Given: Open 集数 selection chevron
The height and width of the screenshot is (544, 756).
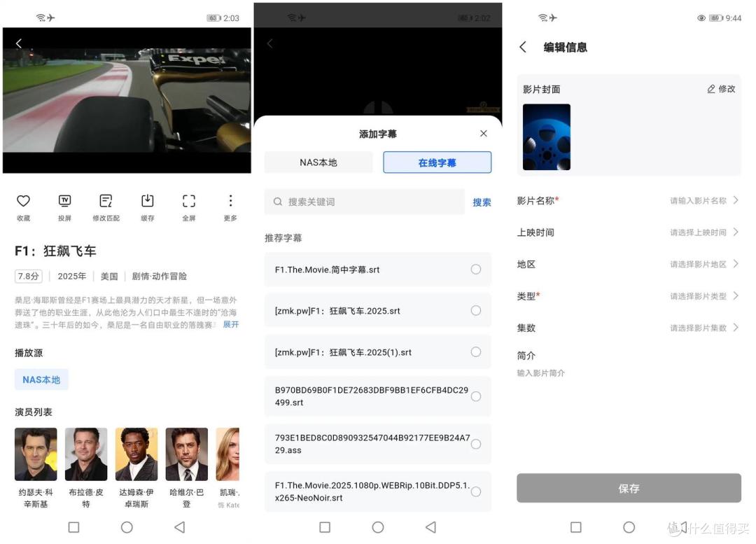Looking at the screenshot, I should coord(736,328).
